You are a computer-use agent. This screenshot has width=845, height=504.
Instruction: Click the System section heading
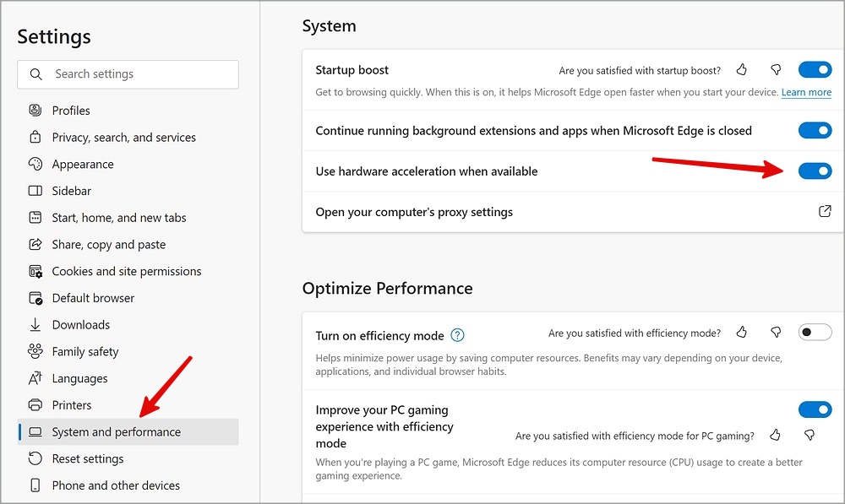click(x=330, y=26)
